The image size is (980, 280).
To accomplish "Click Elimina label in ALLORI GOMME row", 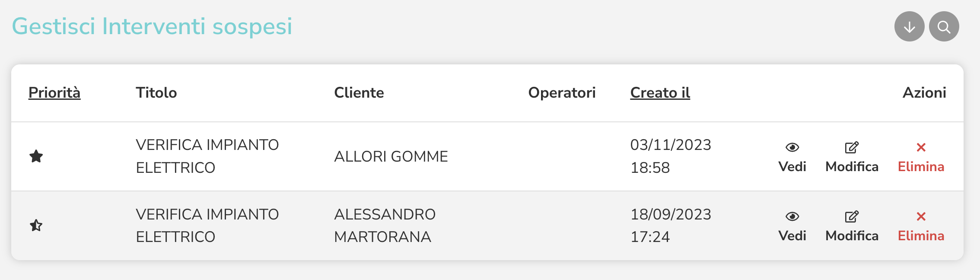I will [x=921, y=167].
